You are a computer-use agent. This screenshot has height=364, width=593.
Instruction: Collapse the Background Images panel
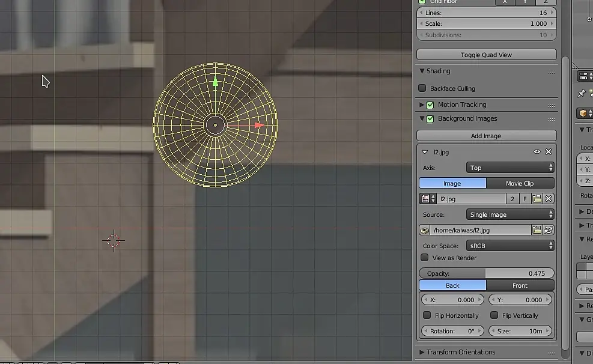tap(422, 118)
